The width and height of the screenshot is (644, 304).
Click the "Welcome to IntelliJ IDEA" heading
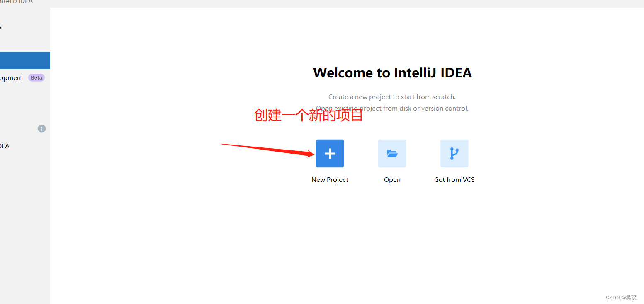pos(392,73)
